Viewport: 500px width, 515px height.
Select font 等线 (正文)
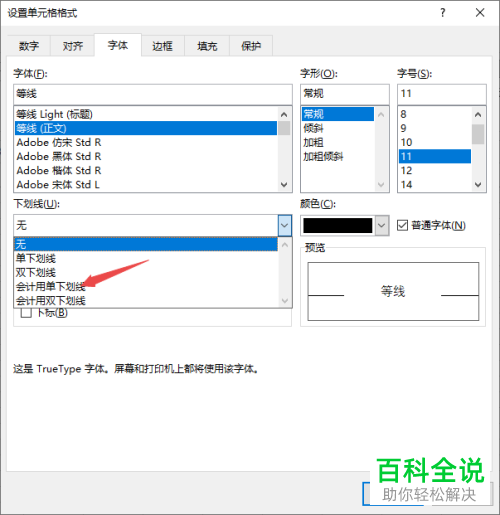coord(146,128)
